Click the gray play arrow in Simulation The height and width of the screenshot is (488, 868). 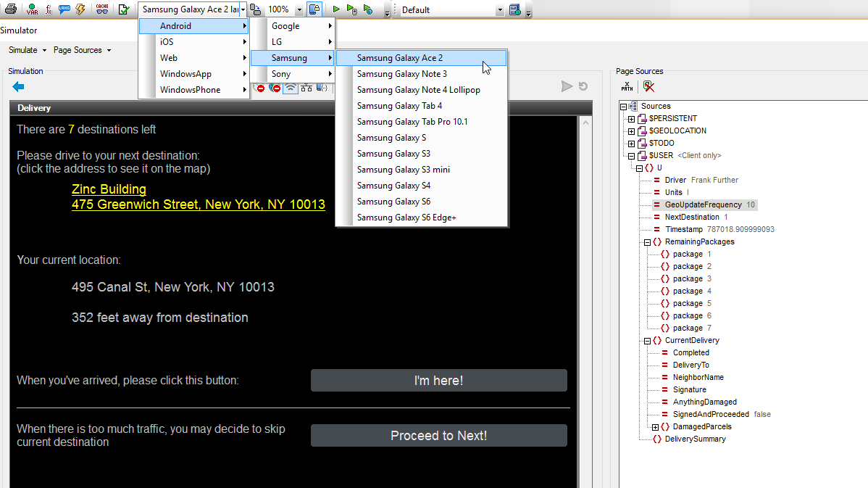click(x=567, y=86)
